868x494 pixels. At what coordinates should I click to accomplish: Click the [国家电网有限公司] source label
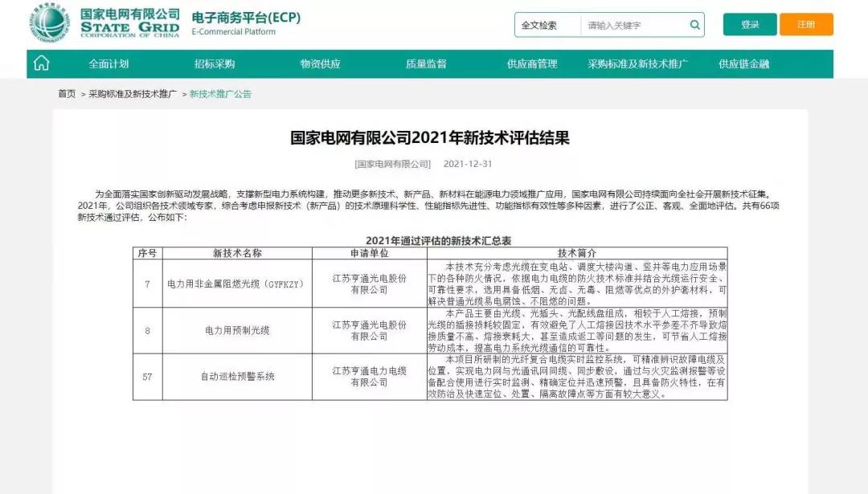pyautogui.click(x=393, y=164)
